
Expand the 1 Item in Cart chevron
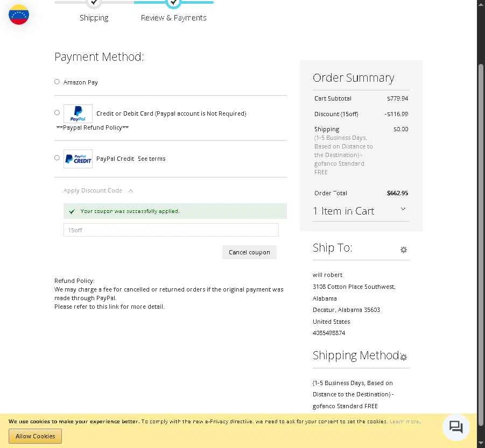click(403, 209)
